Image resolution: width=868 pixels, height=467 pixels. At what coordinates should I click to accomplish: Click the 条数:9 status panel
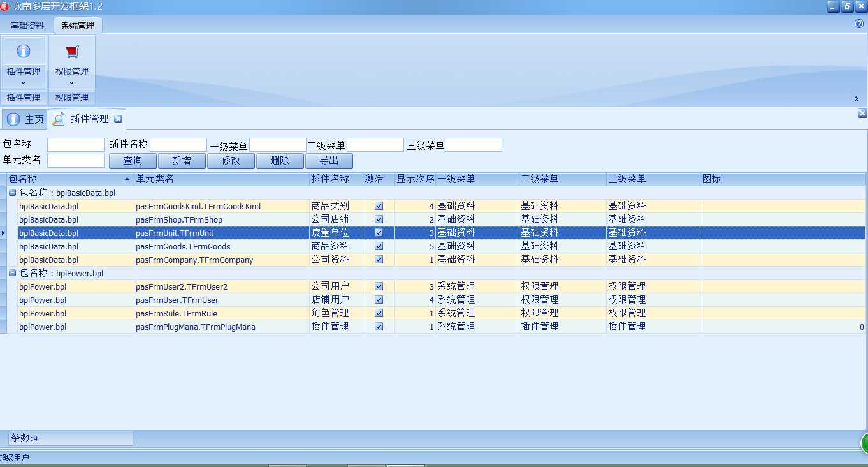point(70,438)
